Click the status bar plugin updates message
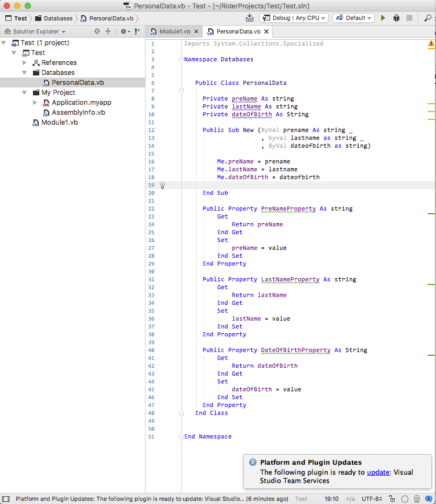436x504 pixels. [x=152, y=499]
